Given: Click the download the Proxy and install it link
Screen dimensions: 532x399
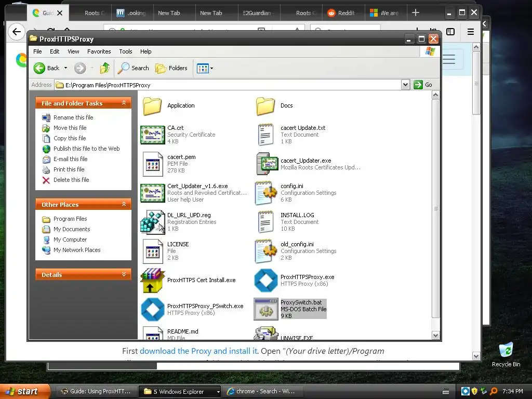Looking at the screenshot, I should pyautogui.click(x=198, y=351).
